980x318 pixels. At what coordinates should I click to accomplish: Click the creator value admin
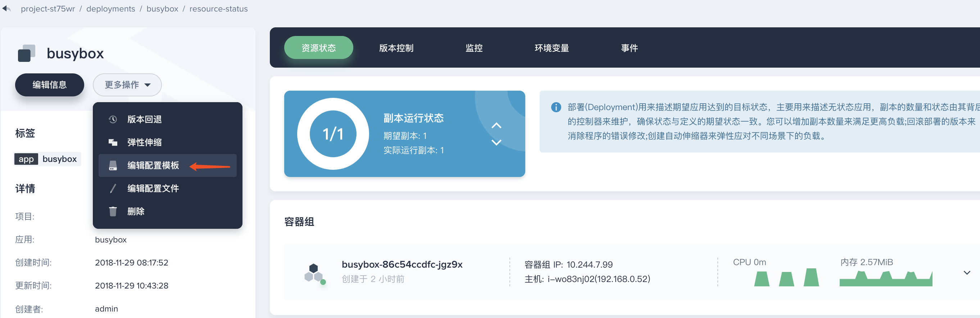click(x=106, y=309)
